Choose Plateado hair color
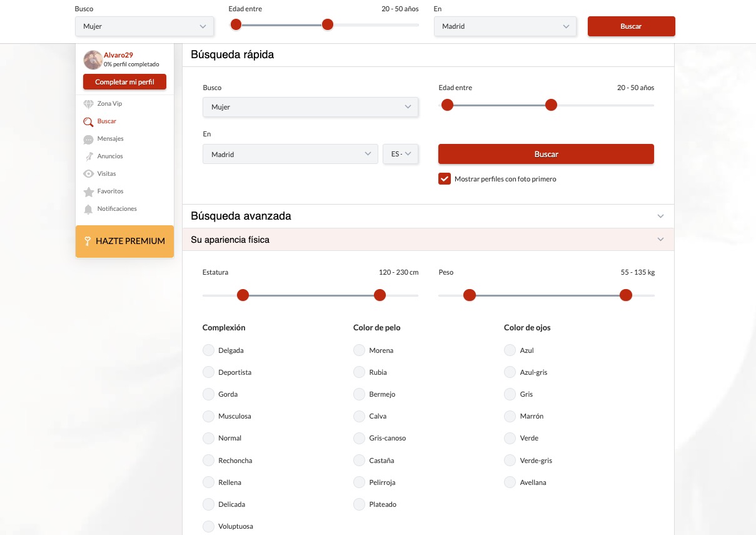The width and height of the screenshot is (756, 535). [x=359, y=504]
